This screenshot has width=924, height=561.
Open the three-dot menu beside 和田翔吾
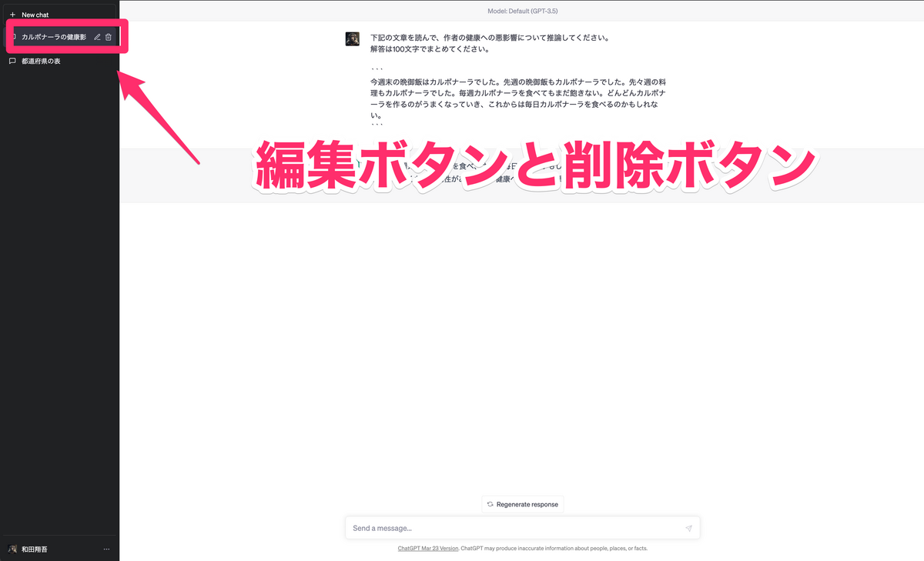coord(106,549)
